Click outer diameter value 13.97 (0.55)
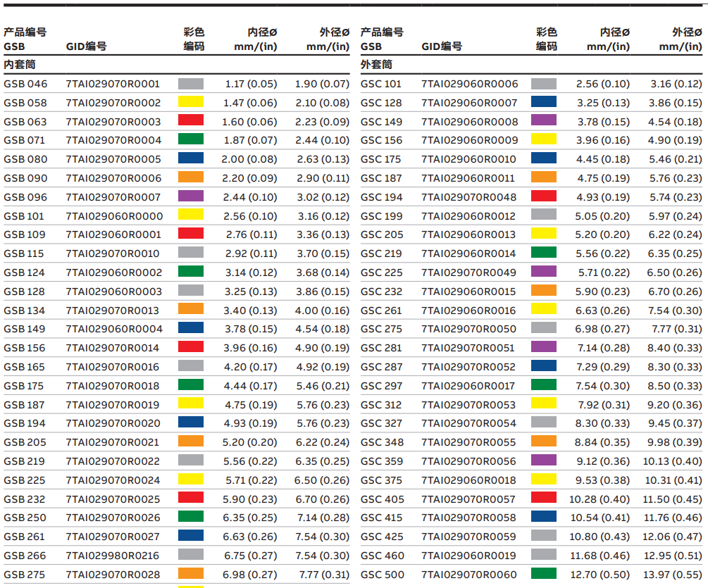 (x=674, y=574)
